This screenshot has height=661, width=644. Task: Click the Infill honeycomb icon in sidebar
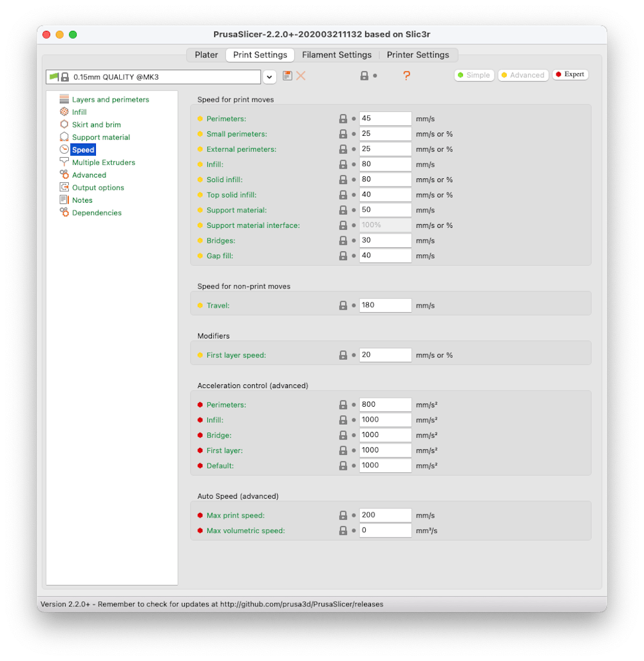coord(64,112)
